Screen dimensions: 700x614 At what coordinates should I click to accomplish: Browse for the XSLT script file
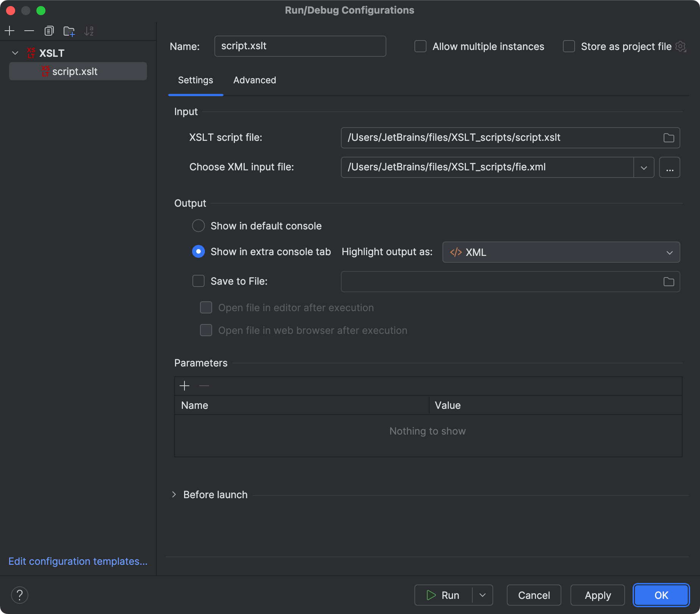pos(669,138)
